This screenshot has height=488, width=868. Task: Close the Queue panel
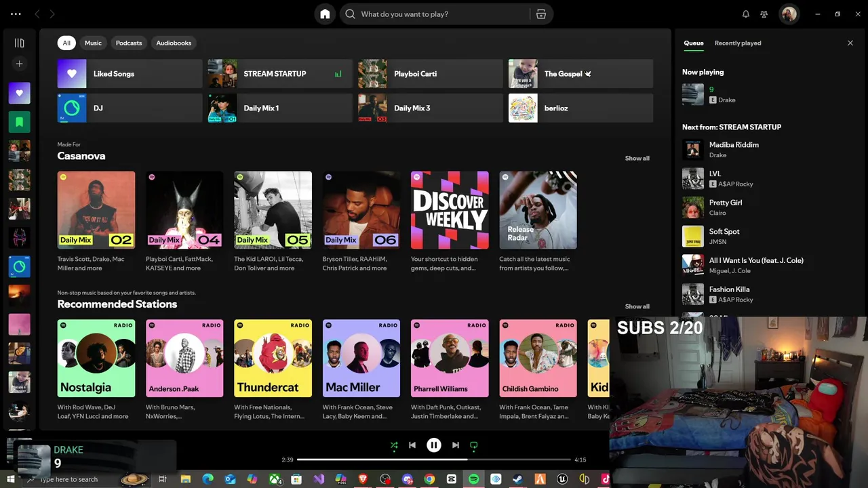[x=850, y=43]
